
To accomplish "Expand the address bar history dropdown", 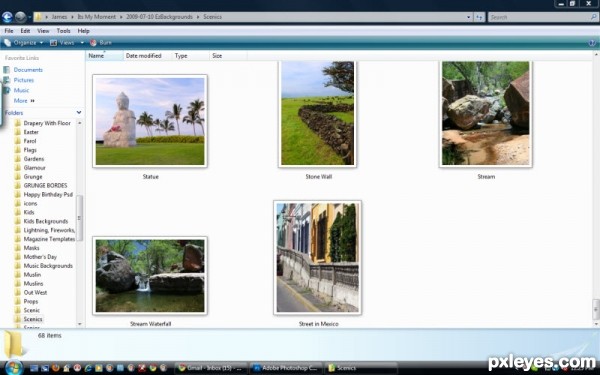I will (468, 17).
